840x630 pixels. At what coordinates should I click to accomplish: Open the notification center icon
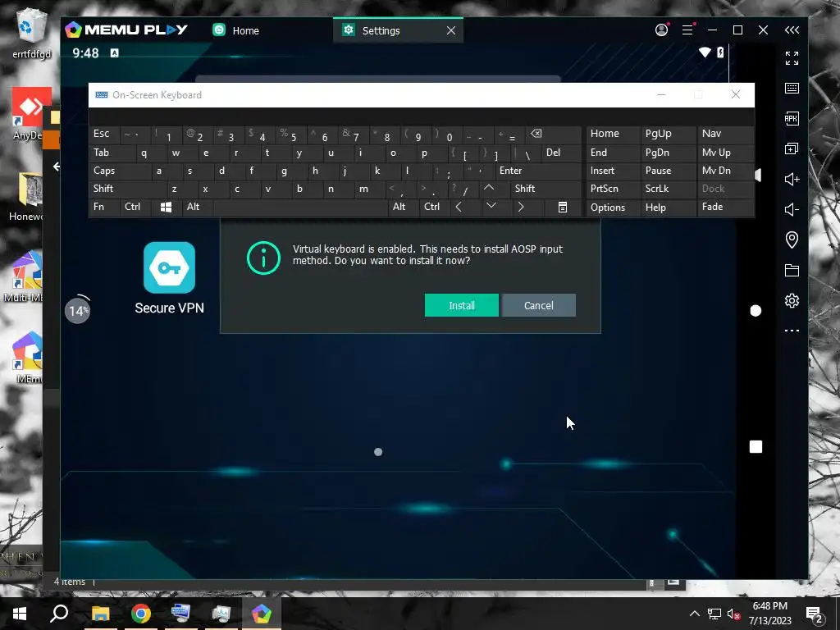[815, 614]
